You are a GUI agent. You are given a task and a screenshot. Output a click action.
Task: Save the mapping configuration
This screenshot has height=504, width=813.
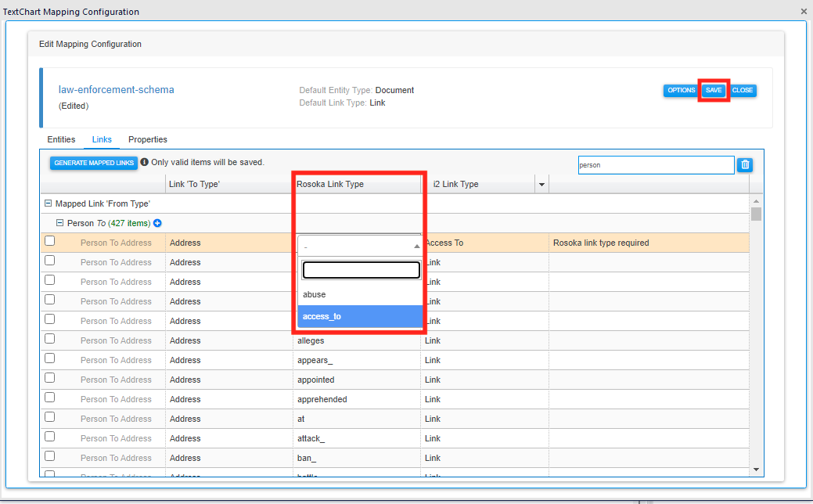pyautogui.click(x=713, y=90)
